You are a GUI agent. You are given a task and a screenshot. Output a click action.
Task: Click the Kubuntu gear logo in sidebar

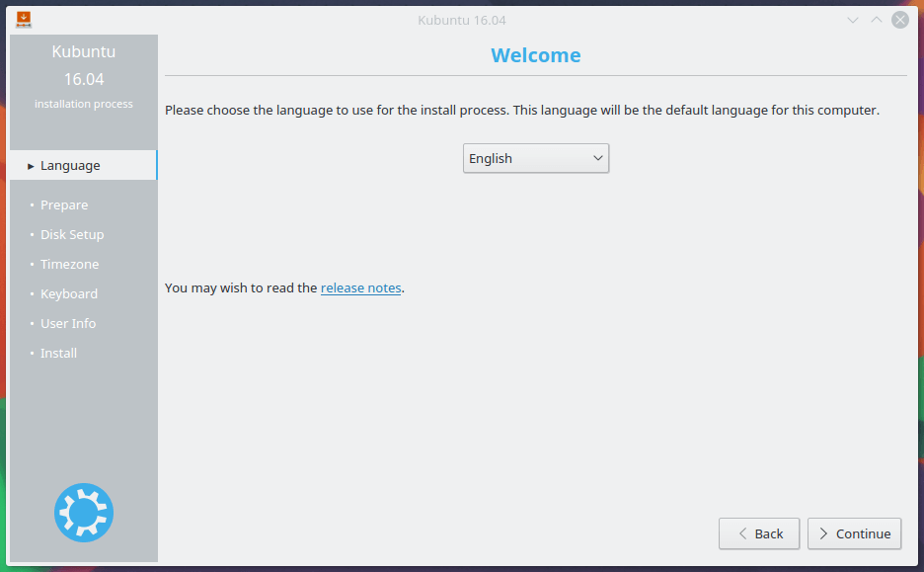[x=84, y=513]
